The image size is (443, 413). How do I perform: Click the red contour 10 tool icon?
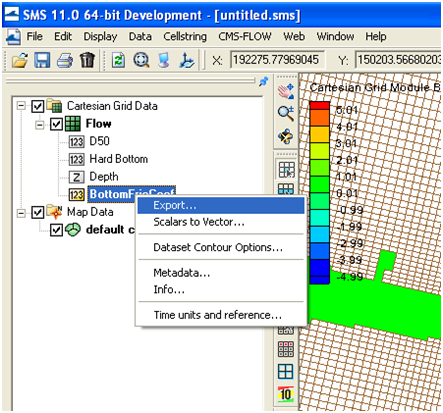point(286,394)
